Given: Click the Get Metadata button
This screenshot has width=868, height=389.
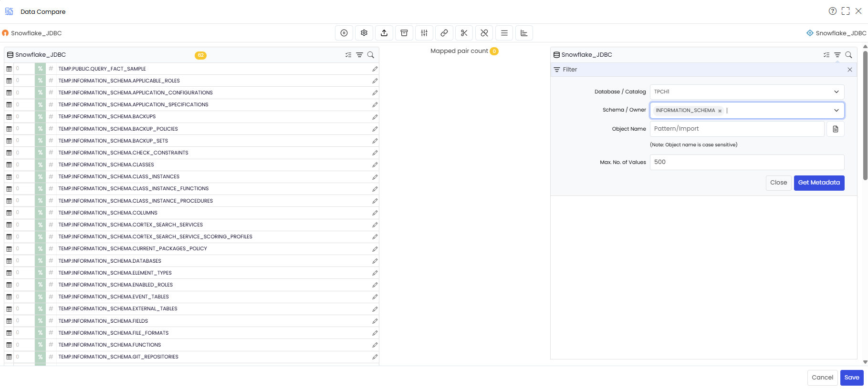Looking at the screenshot, I should 819,183.
